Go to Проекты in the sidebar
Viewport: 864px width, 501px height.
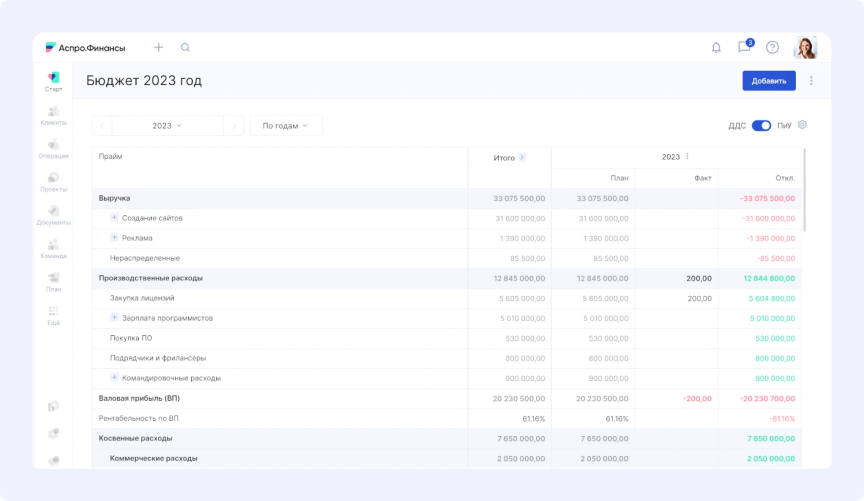(53, 182)
